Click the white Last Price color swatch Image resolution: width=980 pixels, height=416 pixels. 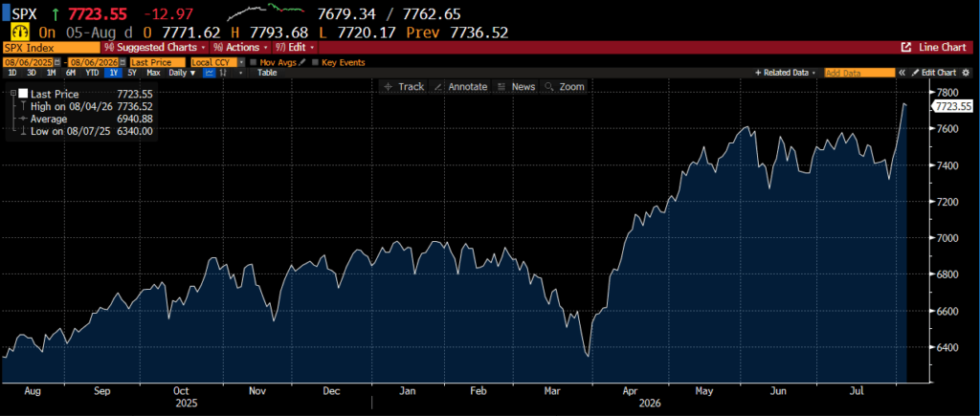pos(23,93)
